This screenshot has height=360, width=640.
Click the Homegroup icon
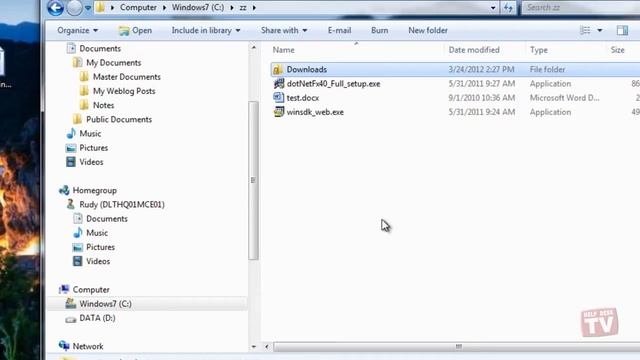pyautogui.click(x=64, y=190)
